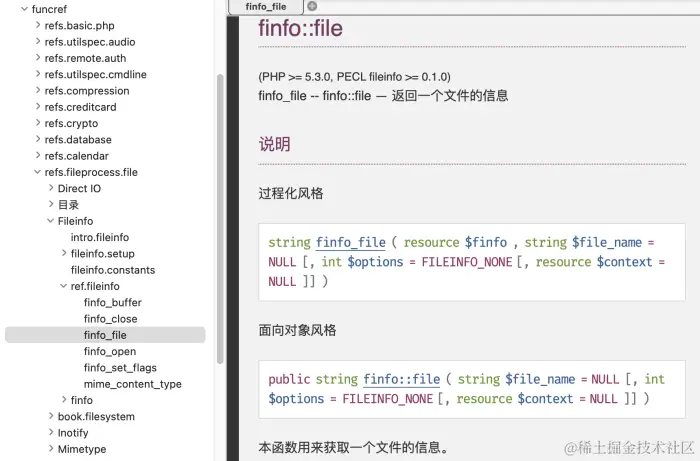Expand refs.crypto chevron
This screenshot has width=700, height=461.
click(38, 123)
